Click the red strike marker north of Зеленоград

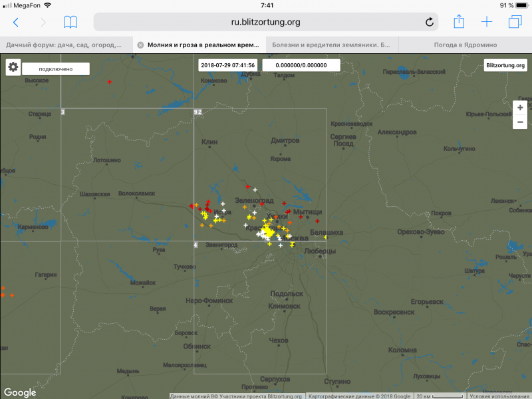[x=247, y=187]
